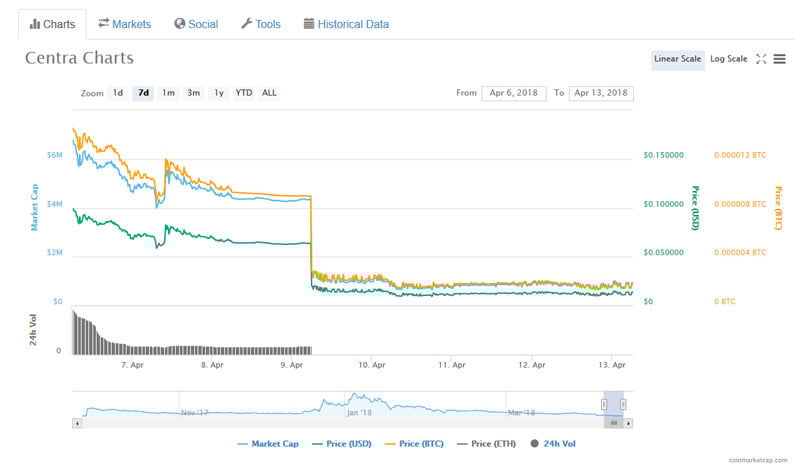Click the table icon beside Historical Data
The width and height of the screenshot is (808, 473).
pos(309,24)
